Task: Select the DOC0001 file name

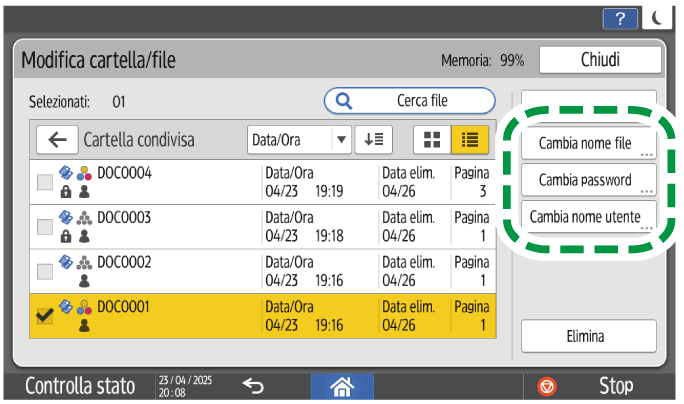Action: (123, 307)
